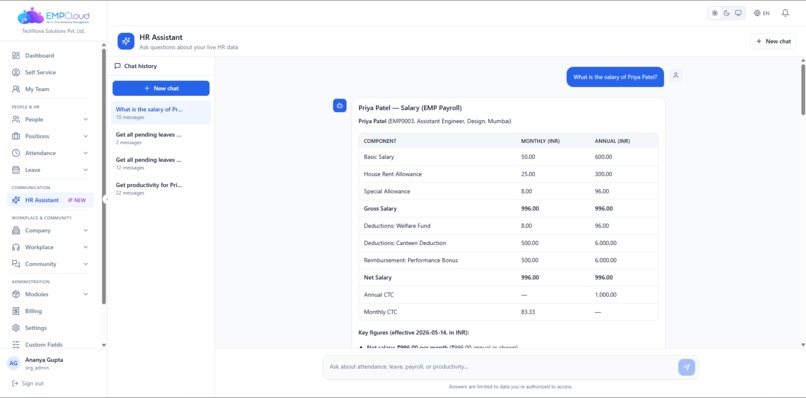Switch to light theme sun icon
The image size is (806, 398).
(x=715, y=13)
